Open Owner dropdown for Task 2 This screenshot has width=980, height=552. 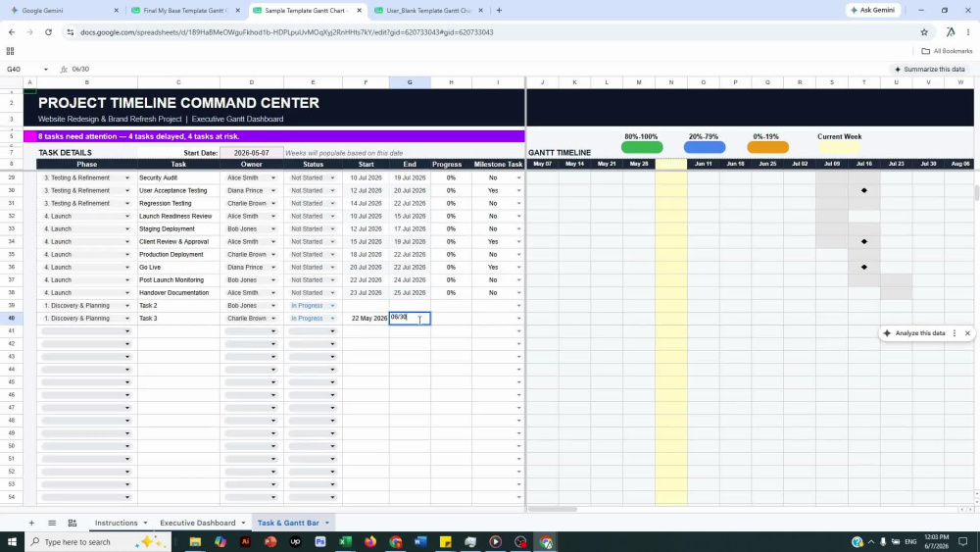pyautogui.click(x=273, y=306)
